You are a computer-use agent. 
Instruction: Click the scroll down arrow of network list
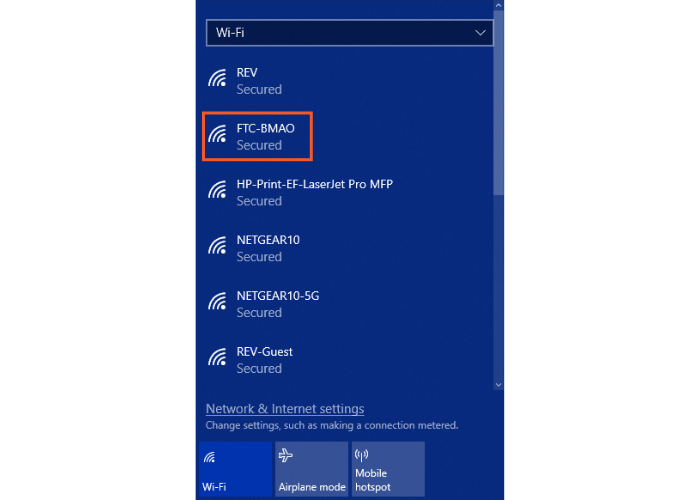tap(499, 385)
